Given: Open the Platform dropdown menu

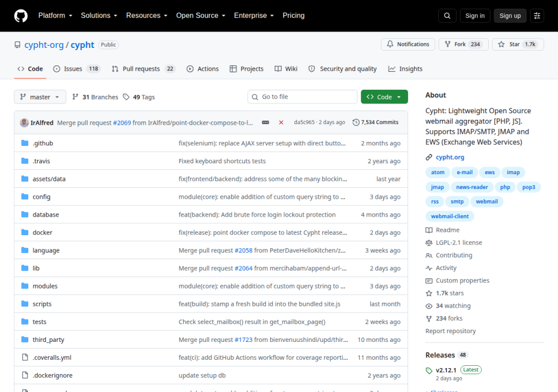Looking at the screenshot, I should 55,15.
